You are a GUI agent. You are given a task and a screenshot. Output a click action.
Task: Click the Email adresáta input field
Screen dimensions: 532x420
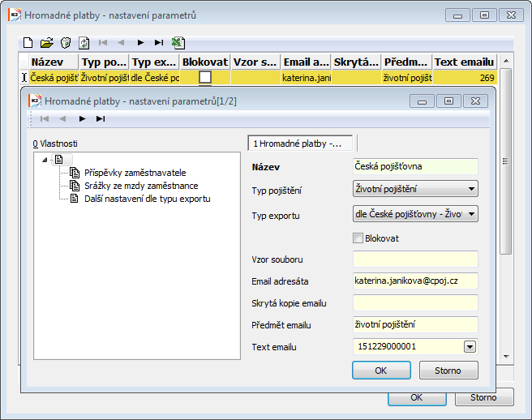click(x=415, y=281)
